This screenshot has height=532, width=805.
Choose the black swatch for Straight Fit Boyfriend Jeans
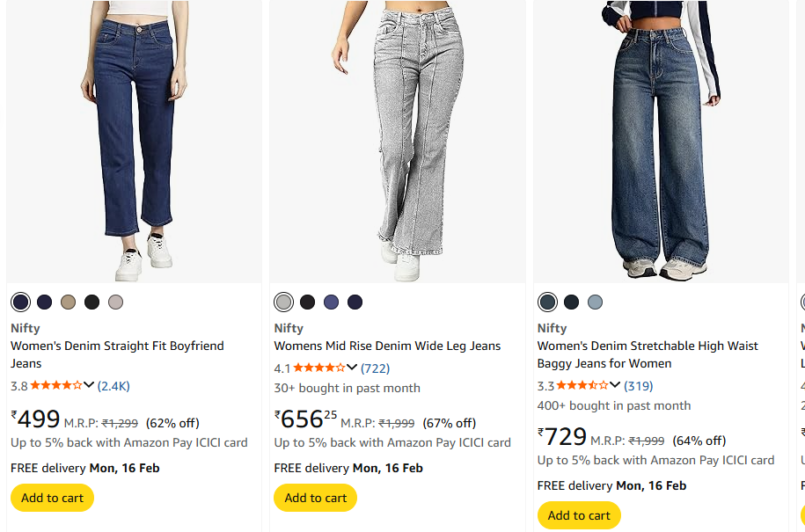(91, 302)
